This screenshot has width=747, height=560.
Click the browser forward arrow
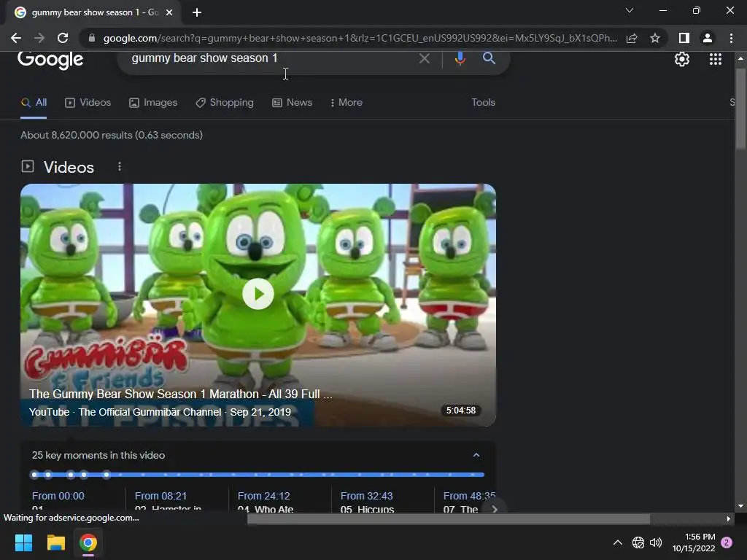[x=39, y=38]
